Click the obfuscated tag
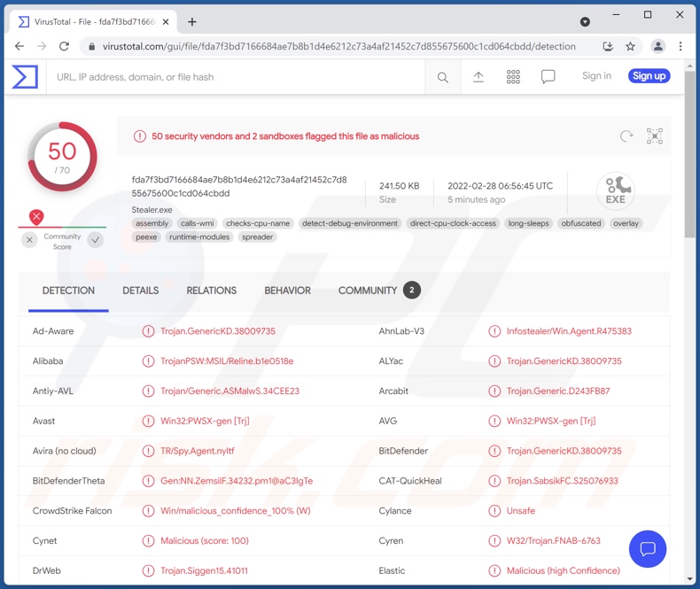This screenshot has width=700, height=589. tap(581, 223)
